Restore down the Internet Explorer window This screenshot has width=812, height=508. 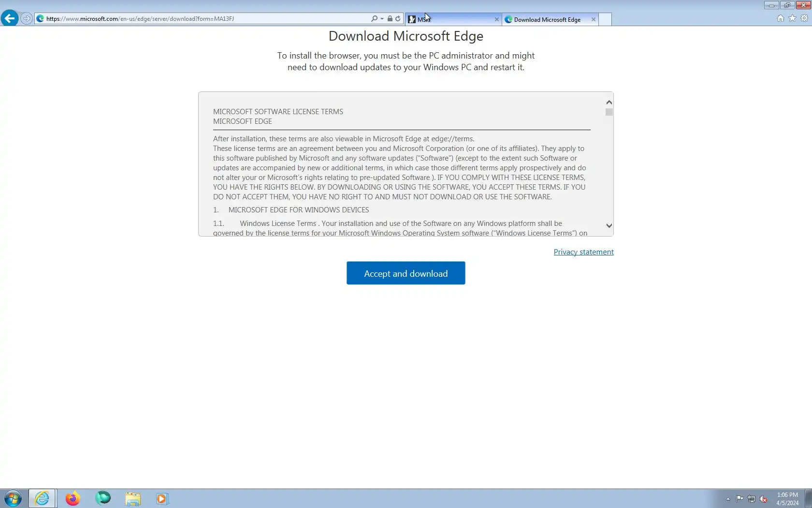click(x=786, y=5)
